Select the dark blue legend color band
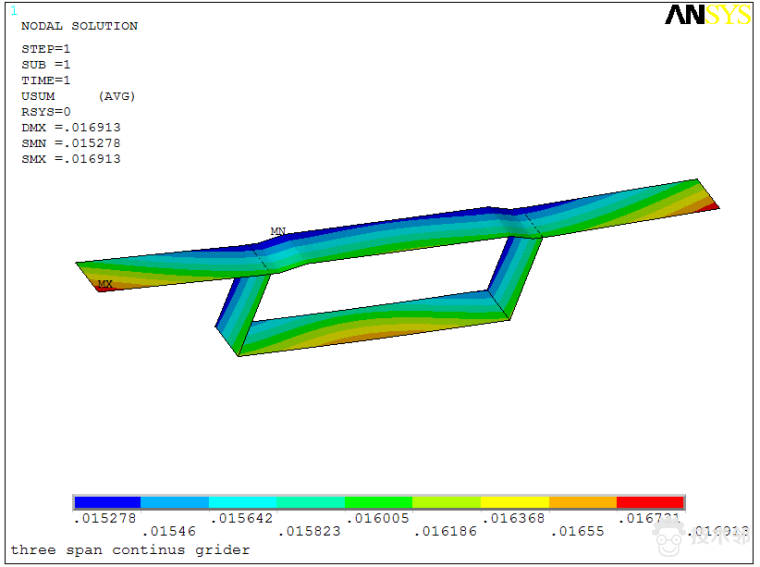The image size is (760, 567). [x=107, y=502]
